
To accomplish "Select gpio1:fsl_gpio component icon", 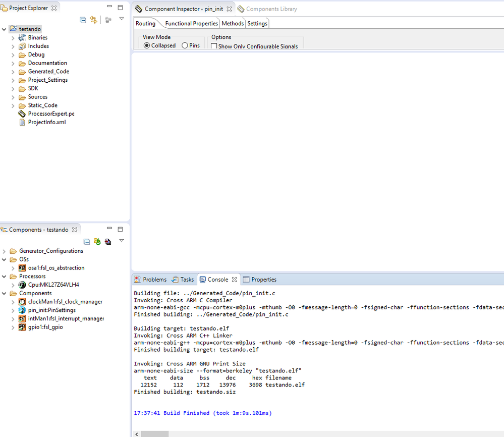I will [x=22, y=327].
